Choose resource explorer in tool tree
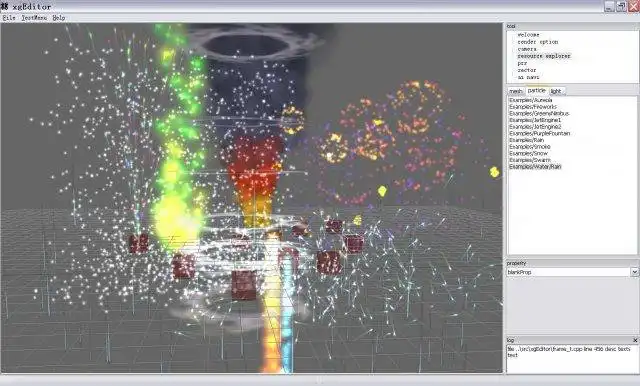 pos(544,56)
